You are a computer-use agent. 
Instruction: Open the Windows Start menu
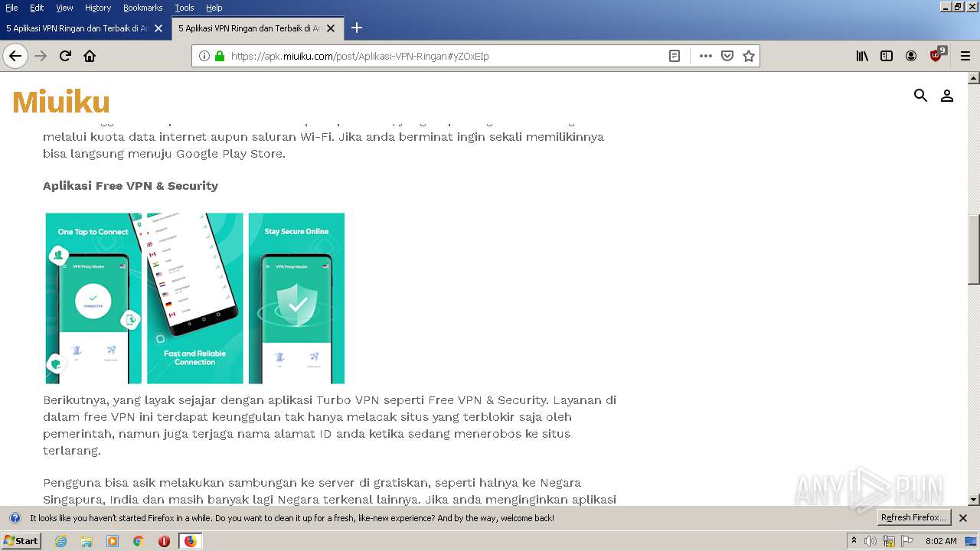(x=21, y=541)
